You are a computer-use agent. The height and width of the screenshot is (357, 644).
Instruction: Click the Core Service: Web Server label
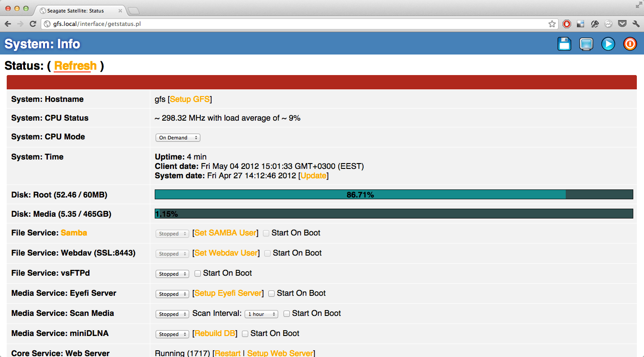click(60, 353)
